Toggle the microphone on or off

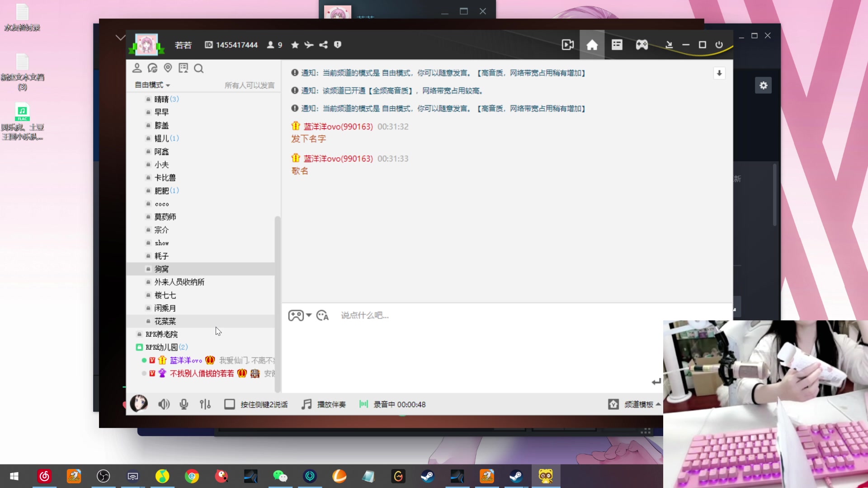(x=184, y=404)
